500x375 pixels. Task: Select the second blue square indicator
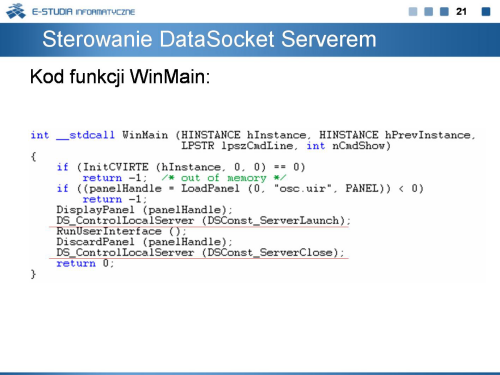pyautogui.click(x=428, y=12)
